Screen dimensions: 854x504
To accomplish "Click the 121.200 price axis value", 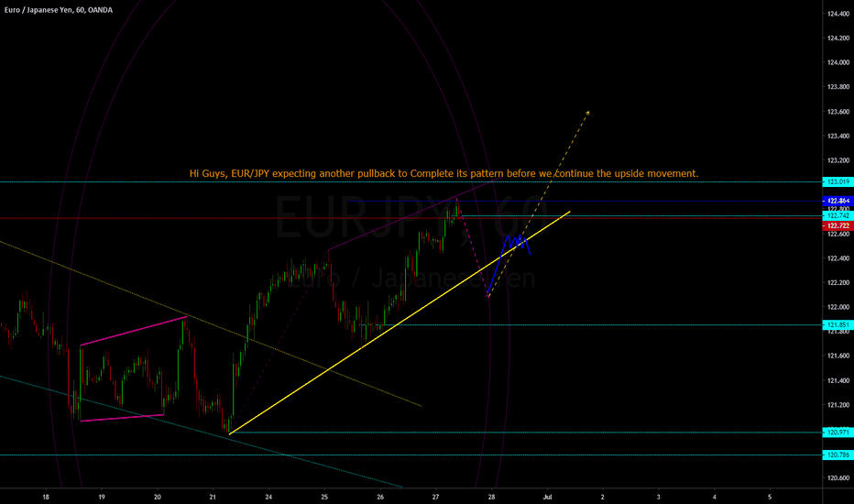I will pyautogui.click(x=838, y=405).
